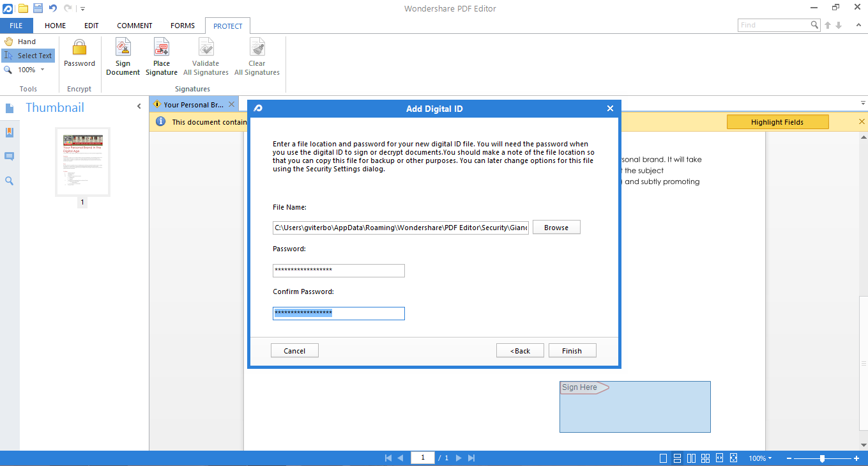Screen dimensions: 868x466
Task: Go to the last page
Action: (471, 458)
